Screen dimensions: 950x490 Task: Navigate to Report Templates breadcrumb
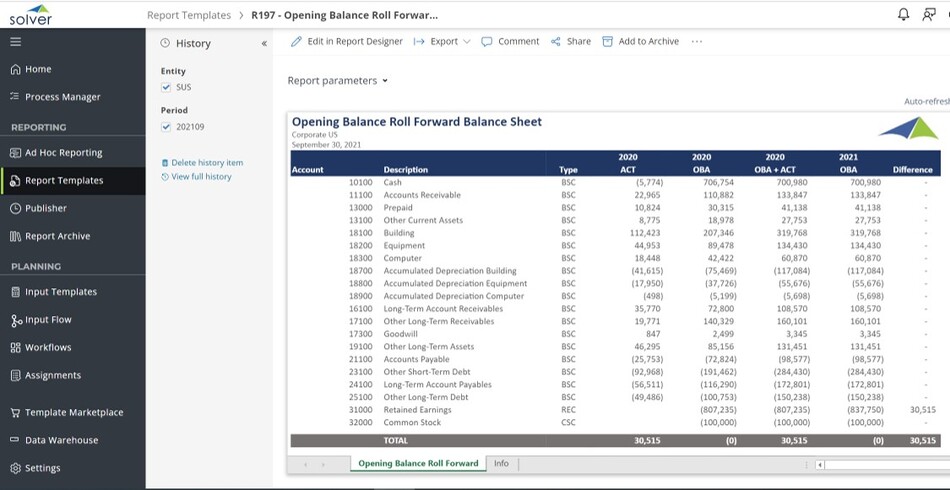[188, 15]
